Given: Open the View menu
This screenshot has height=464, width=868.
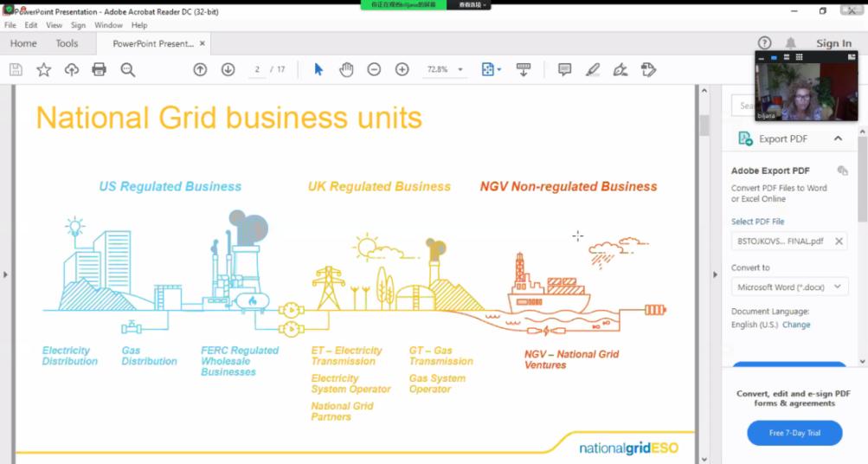Looking at the screenshot, I should pos(54,25).
